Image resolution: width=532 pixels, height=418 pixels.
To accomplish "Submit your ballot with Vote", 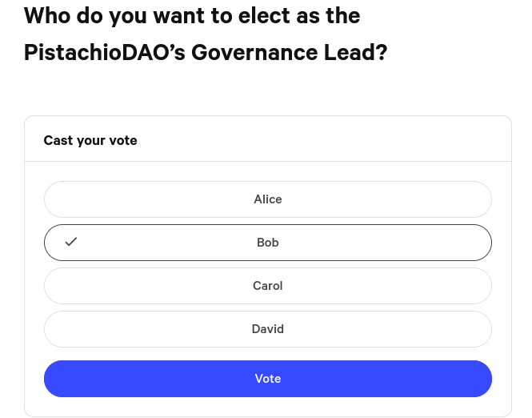I will click(x=267, y=379).
